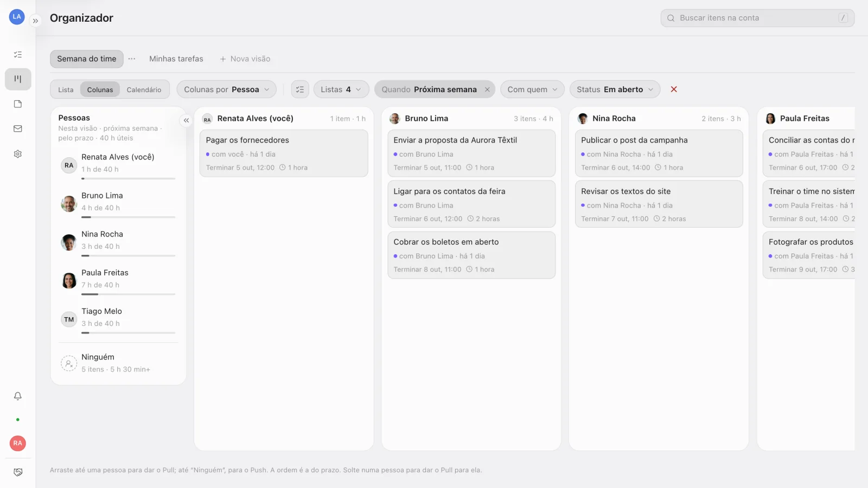Image resolution: width=868 pixels, height=488 pixels.
Task: Select Tiago Melo in people panel
Action: pos(118,319)
